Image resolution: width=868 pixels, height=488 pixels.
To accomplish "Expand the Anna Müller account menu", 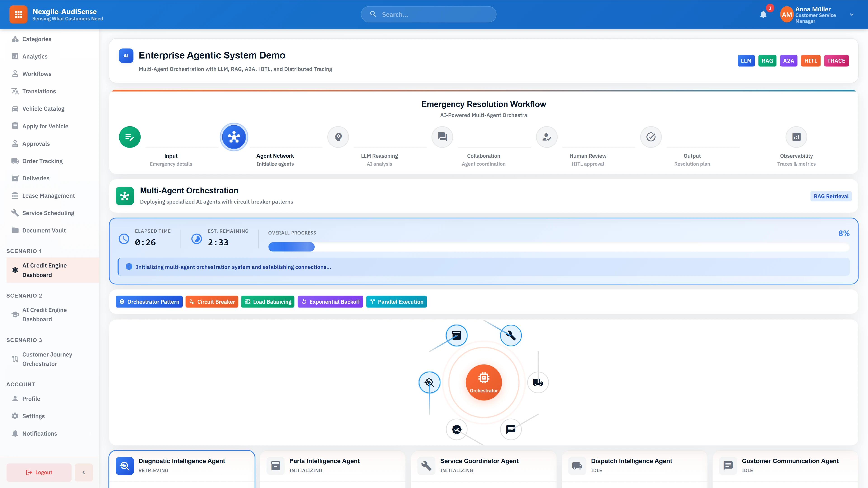I will [851, 14].
